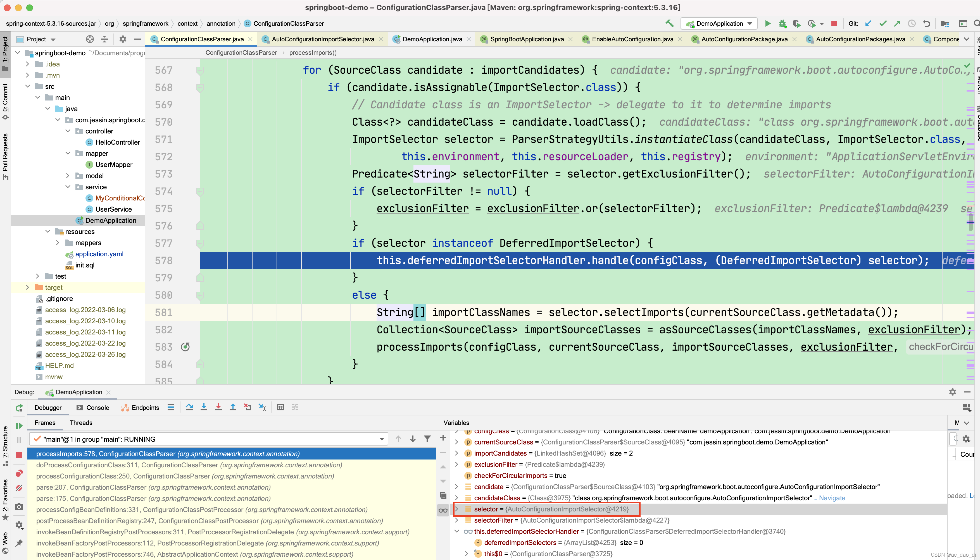Click Step Over icon in debugger toolbar

[189, 407]
